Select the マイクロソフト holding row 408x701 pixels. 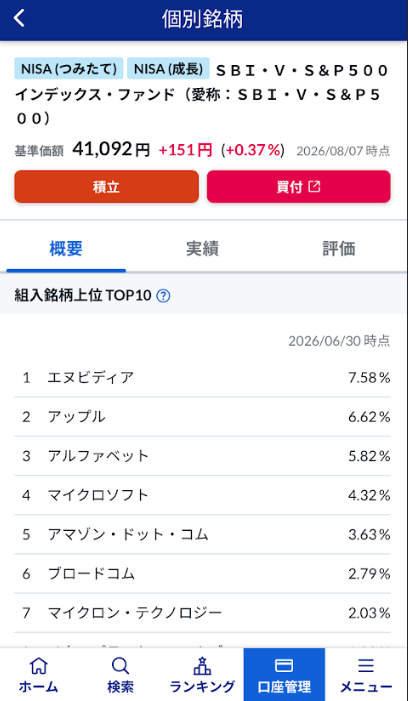tap(202, 495)
